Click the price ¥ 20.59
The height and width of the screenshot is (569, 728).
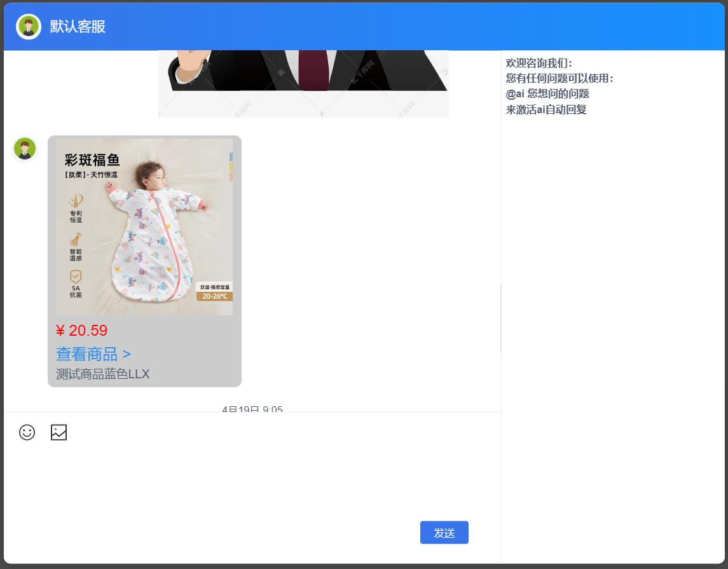tap(82, 331)
